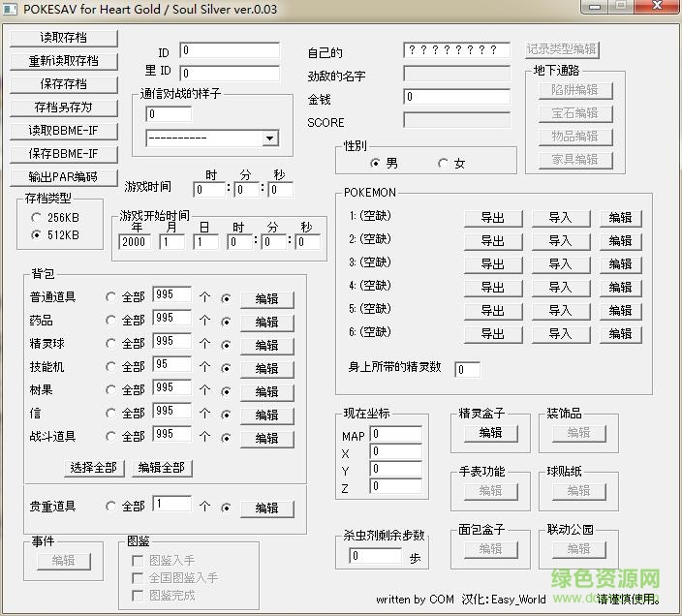
Task: Click the 读取存档 button
Action: [64, 38]
